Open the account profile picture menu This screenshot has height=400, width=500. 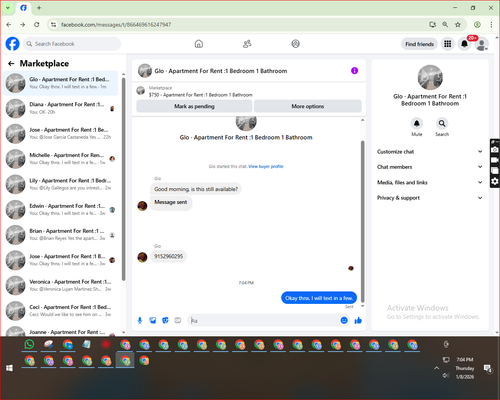click(x=482, y=44)
